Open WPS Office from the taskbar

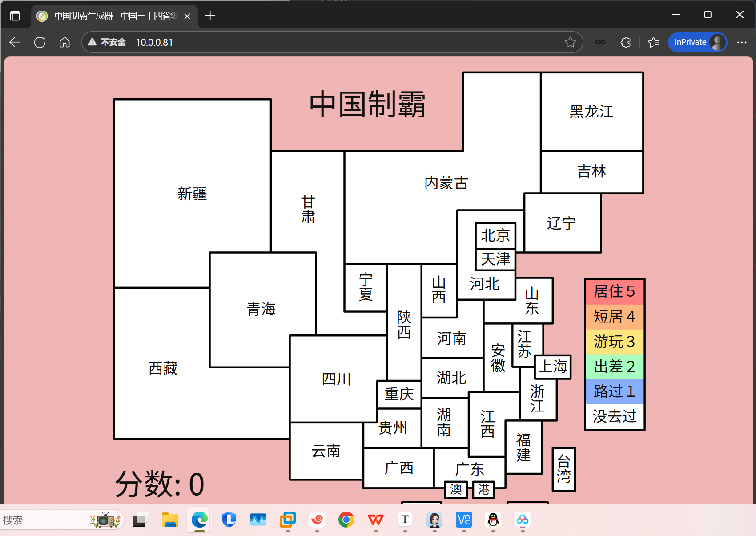pyautogui.click(x=376, y=520)
